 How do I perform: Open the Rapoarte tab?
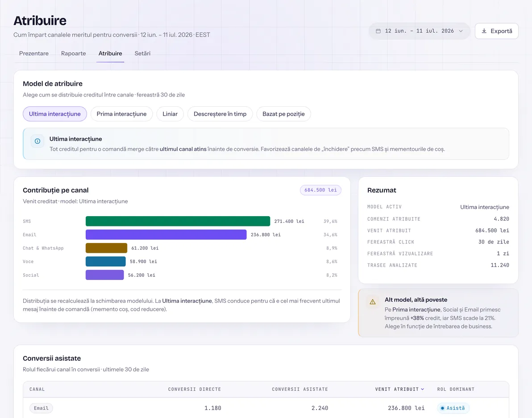tap(73, 53)
